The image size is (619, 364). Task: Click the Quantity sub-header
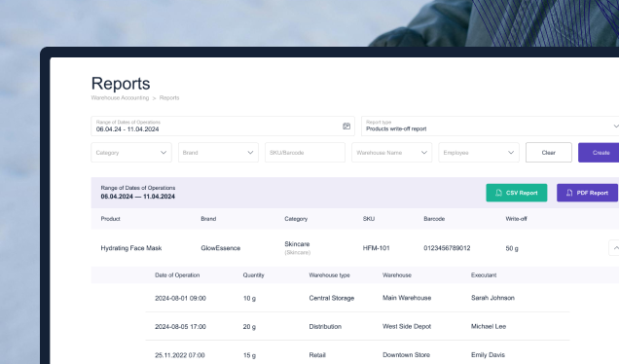pyautogui.click(x=253, y=275)
